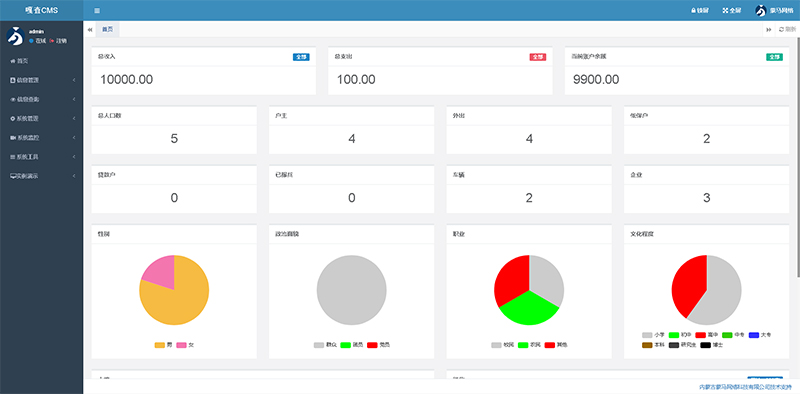Expand the 系统工具 sidebar menu chevron
The width and height of the screenshot is (800, 394).
74,157
